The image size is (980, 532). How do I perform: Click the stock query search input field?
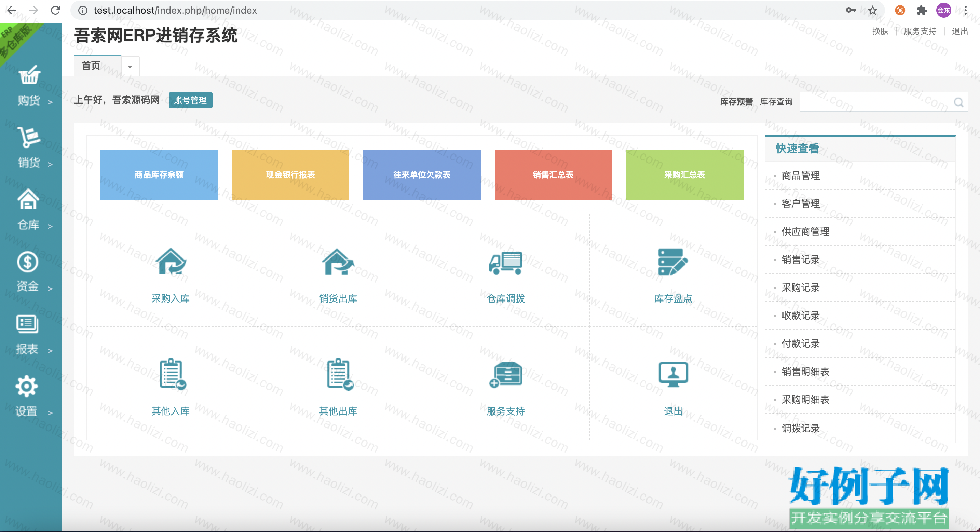[x=883, y=102]
